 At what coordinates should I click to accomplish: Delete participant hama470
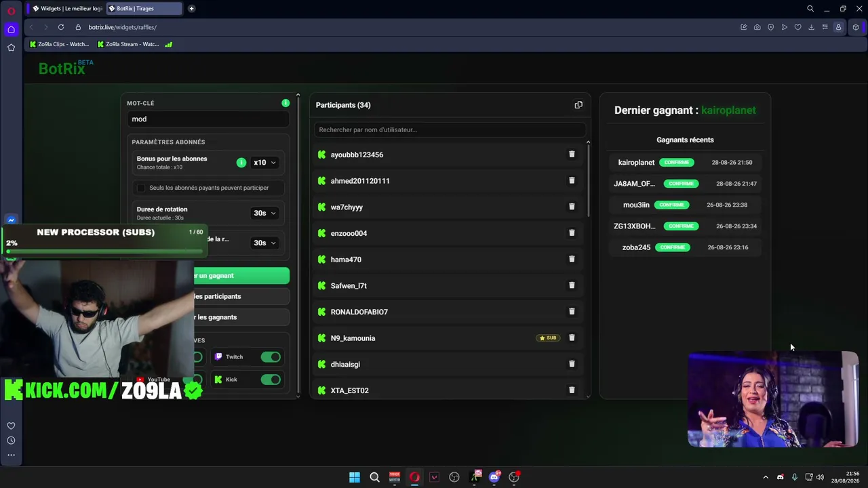click(572, 259)
